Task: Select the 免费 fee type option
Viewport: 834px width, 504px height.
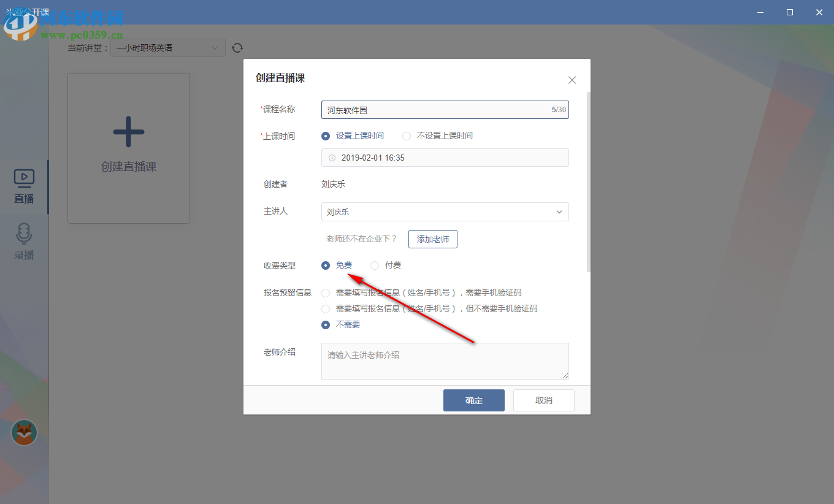Action: (326, 265)
